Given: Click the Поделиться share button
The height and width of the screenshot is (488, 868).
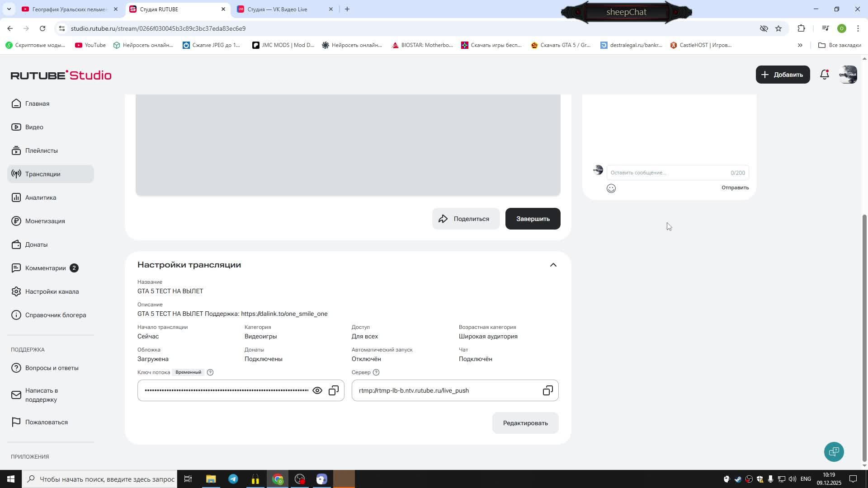Looking at the screenshot, I should tap(465, 219).
